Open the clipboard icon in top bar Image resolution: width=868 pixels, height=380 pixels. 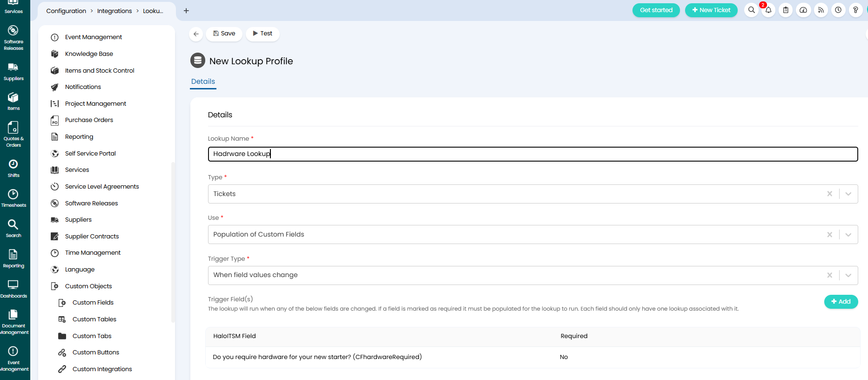pos(786,10)
